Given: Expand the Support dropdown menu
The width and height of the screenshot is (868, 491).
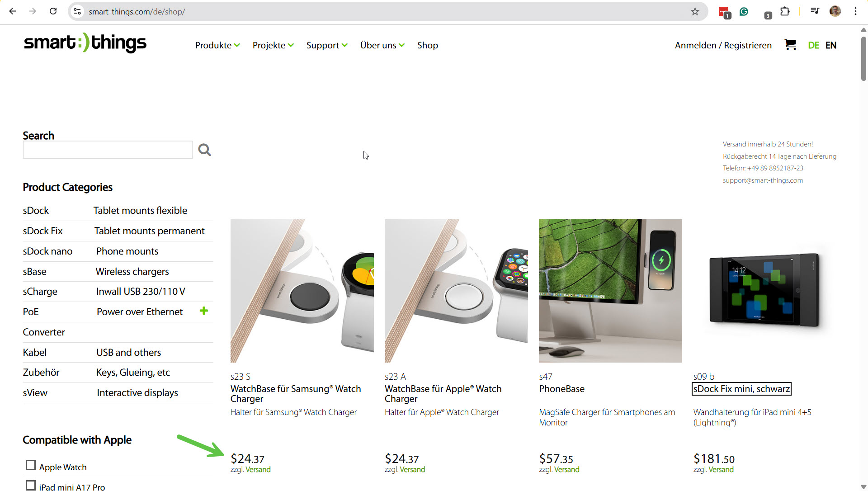Looking at the screenshot, I should (x=327, y=45).
